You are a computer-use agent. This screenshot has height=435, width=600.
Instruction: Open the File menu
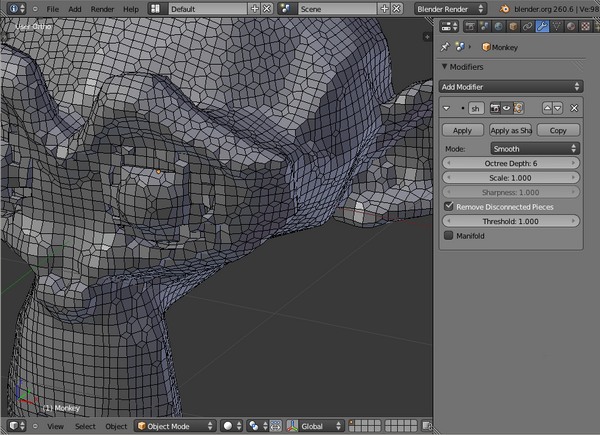(x=52, y=9)
